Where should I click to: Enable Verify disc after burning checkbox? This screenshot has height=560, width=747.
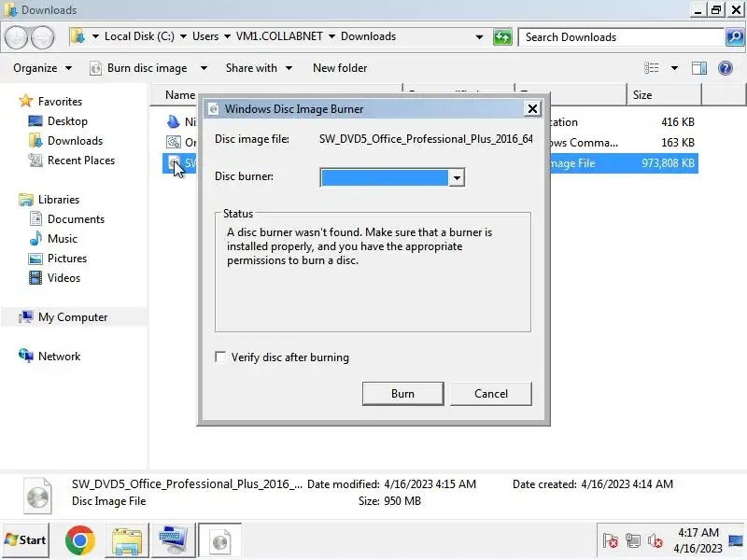coord(220,357)
